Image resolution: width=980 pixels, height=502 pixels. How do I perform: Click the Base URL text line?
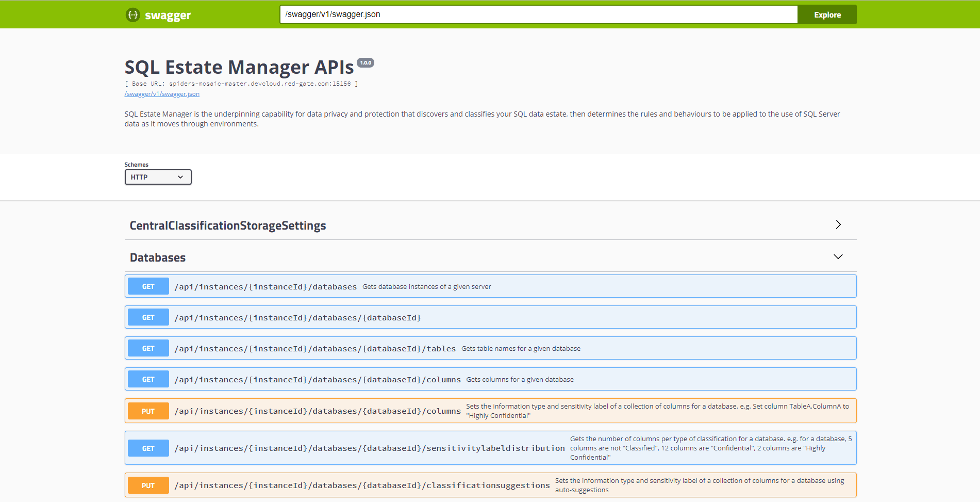pyautogui.click(x=241, y=84)
